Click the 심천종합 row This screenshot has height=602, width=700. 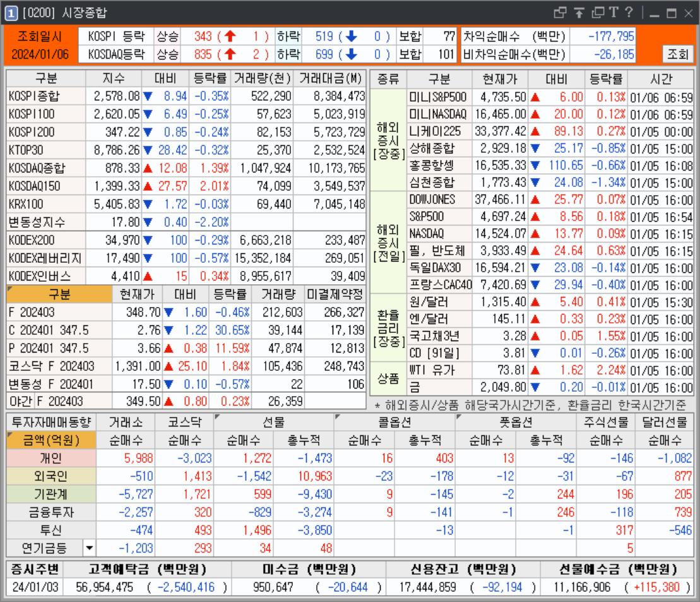550,183
